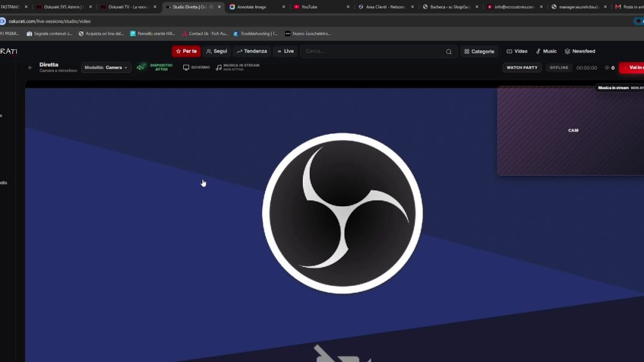The width and height of the screenshot is (644, 362).
Task: Select the CAM preview thumbnail
Action: (571, 131)
